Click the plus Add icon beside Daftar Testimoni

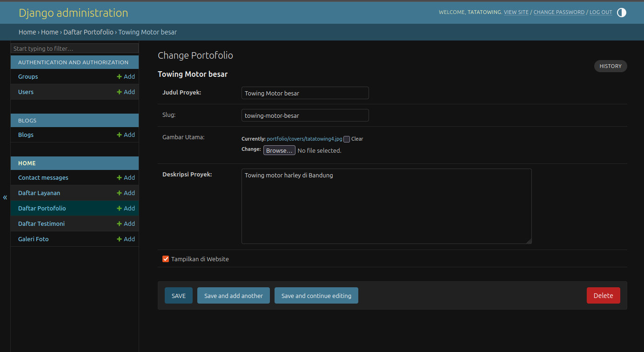click(120, 224)
